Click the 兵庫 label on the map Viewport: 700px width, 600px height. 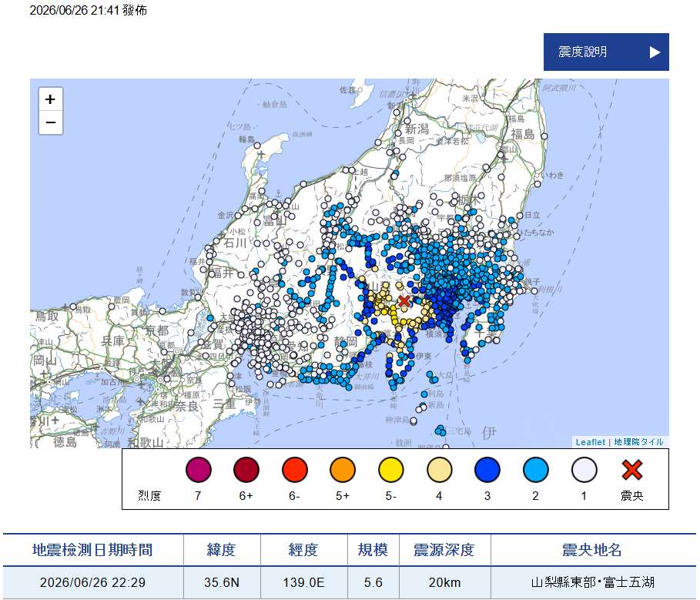pos(112,341)
